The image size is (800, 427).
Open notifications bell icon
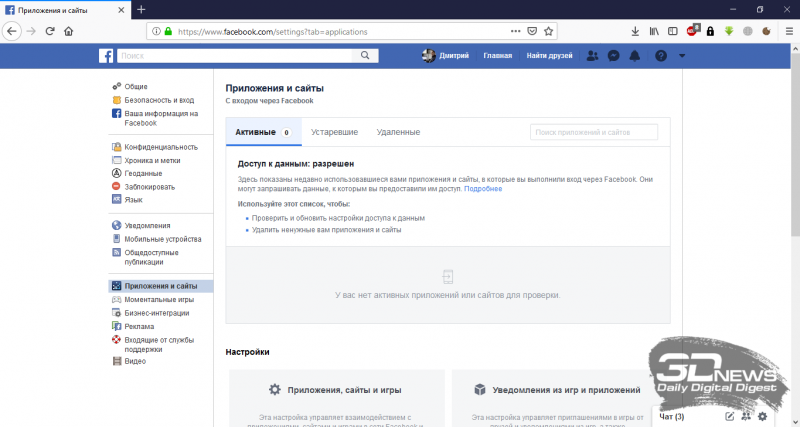[635, 56]
